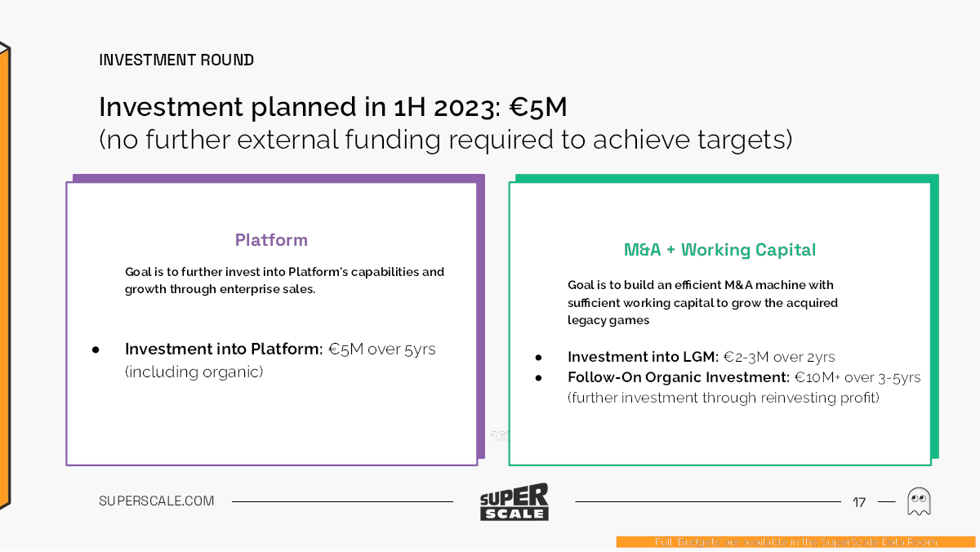Select the 'Investment into Platform' bold text

(x=224, y=349)
